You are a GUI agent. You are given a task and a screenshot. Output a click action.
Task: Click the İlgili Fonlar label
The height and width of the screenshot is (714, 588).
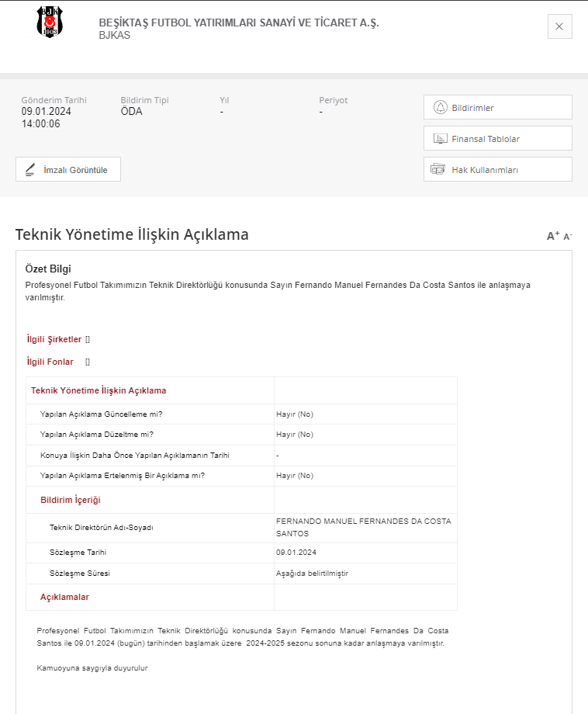click(x=50, y=362)
